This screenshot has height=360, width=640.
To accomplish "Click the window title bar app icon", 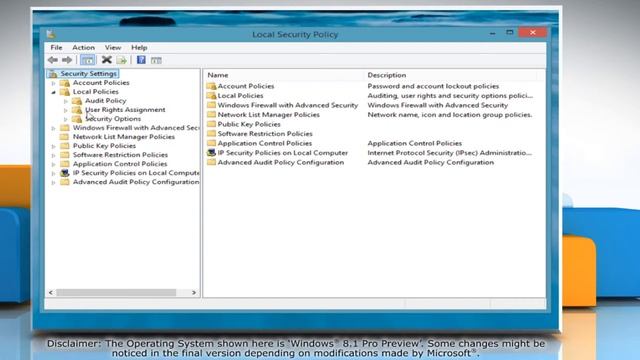I will pyautogui.click(x=51, y=34).
